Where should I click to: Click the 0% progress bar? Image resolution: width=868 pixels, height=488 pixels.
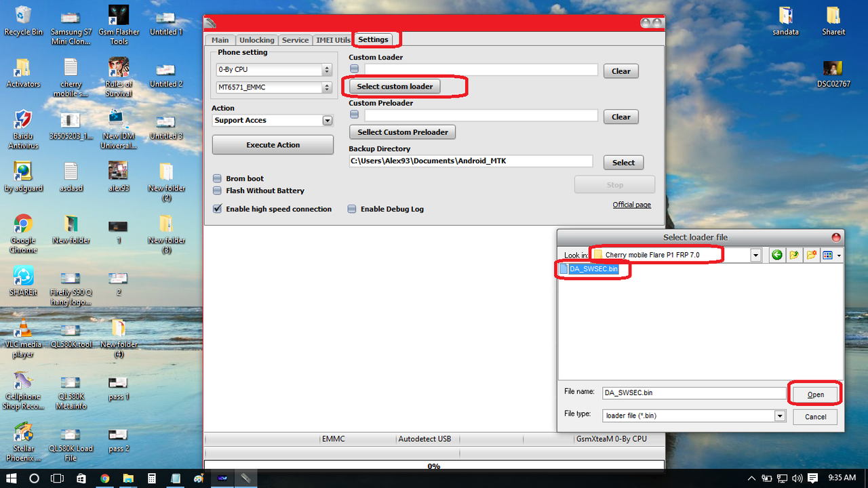[x=434, y=466]
